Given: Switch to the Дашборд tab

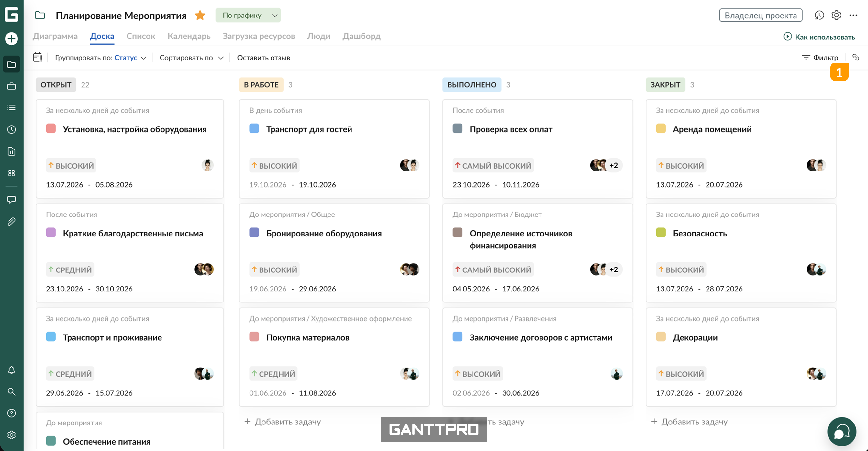Looking at the screenshot, I should tap(362, 36).
